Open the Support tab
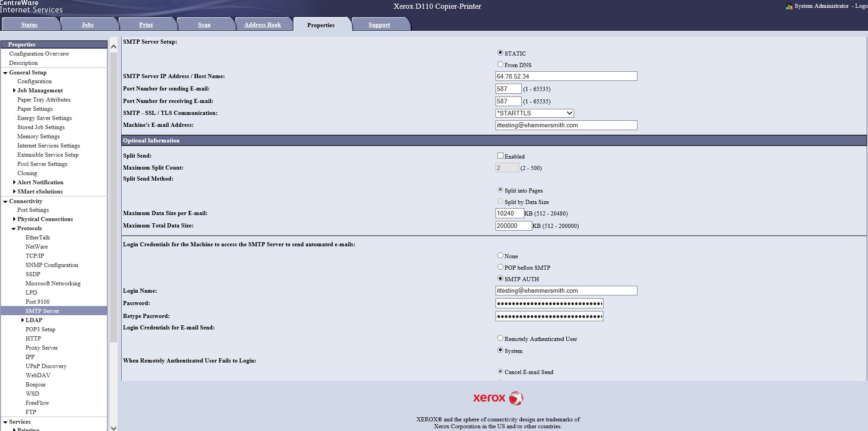The width and height of the screenshot is (868, 431). coord(379,25)
